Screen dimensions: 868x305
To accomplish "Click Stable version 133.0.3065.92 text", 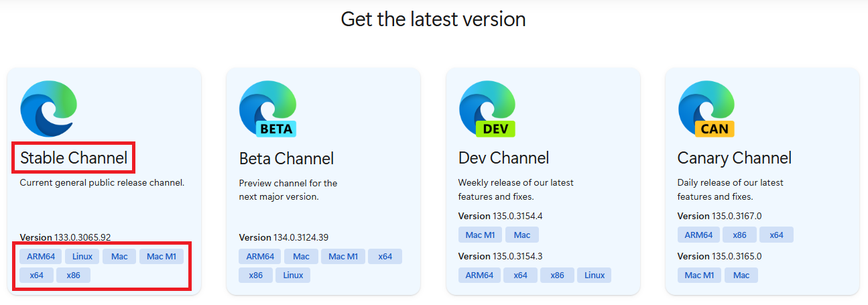I will [x=65, y=237].
